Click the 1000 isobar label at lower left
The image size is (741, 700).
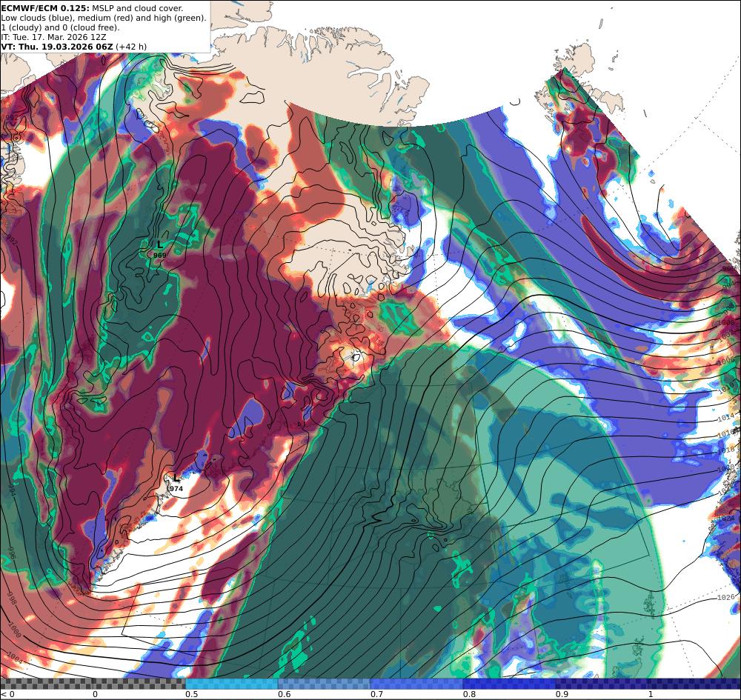[x=13, y=630]
